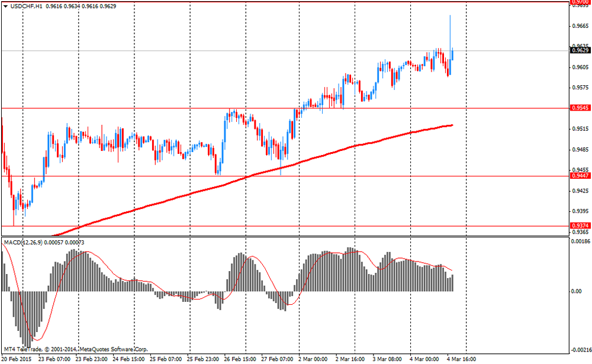Click the 20 Feb 2015 date label
Viewport: 592px width, 364px height.
[x=16, y=359]
